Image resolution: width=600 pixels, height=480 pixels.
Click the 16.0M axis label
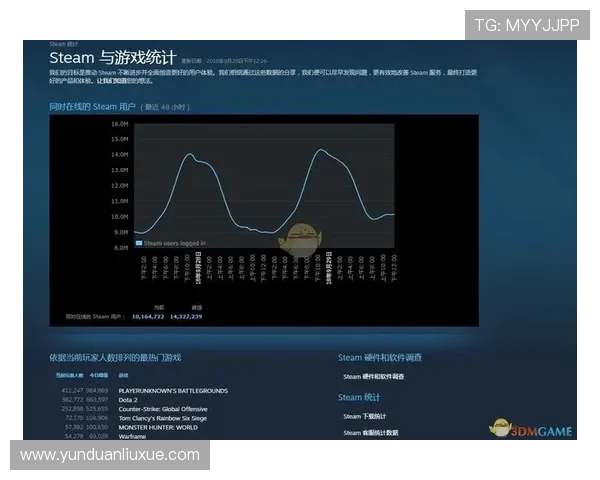tap(120, 124)
